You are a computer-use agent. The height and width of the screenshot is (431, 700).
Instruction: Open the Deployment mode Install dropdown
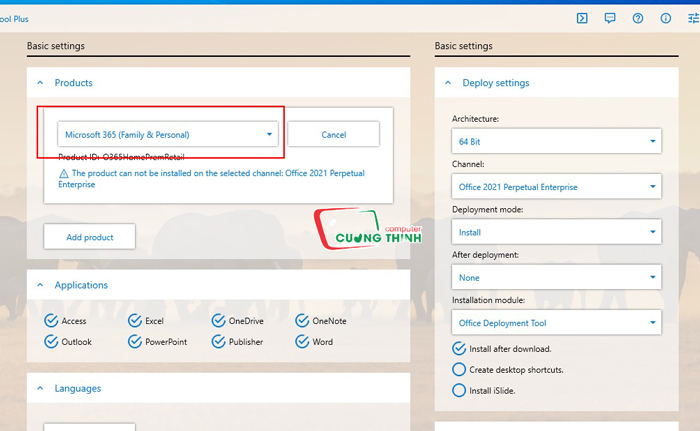[556, 232]
